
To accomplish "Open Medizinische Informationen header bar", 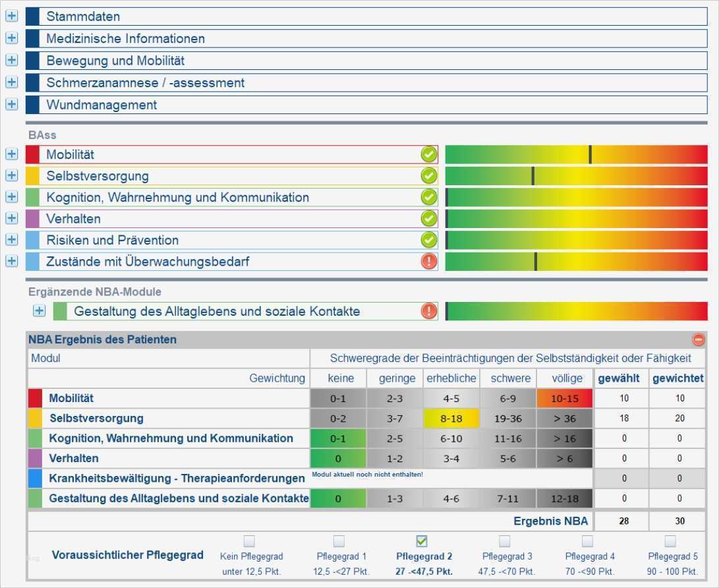I will click(x=366, y=38).
